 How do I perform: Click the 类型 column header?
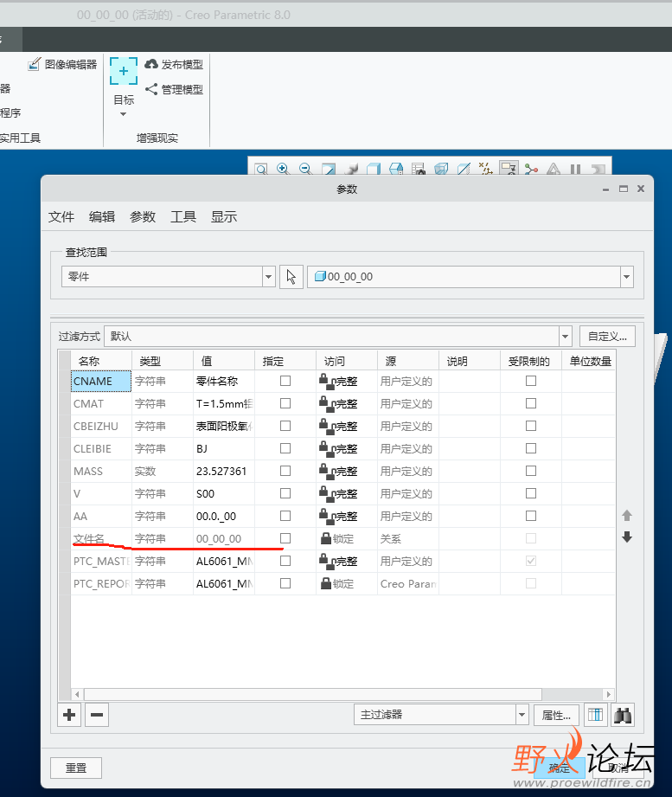[x=163, y=361]
